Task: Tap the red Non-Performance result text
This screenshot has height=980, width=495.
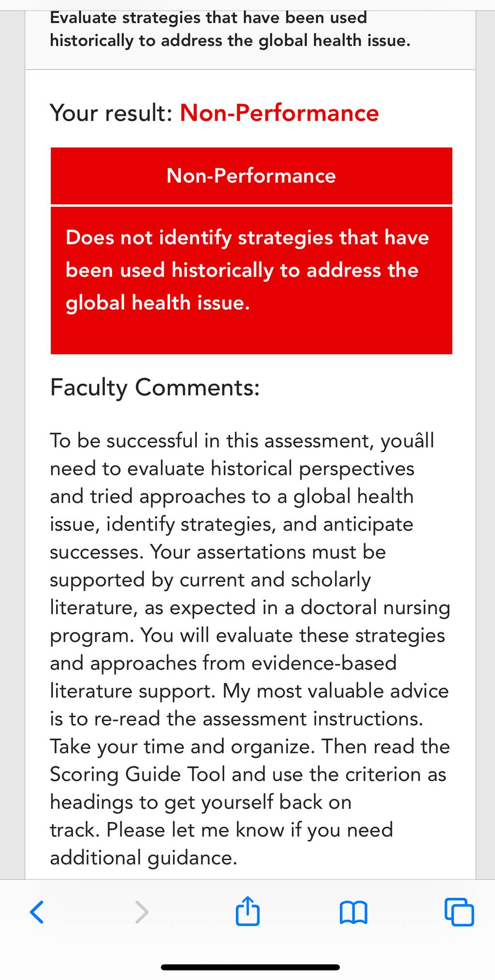Action: [x=279, y=113]
